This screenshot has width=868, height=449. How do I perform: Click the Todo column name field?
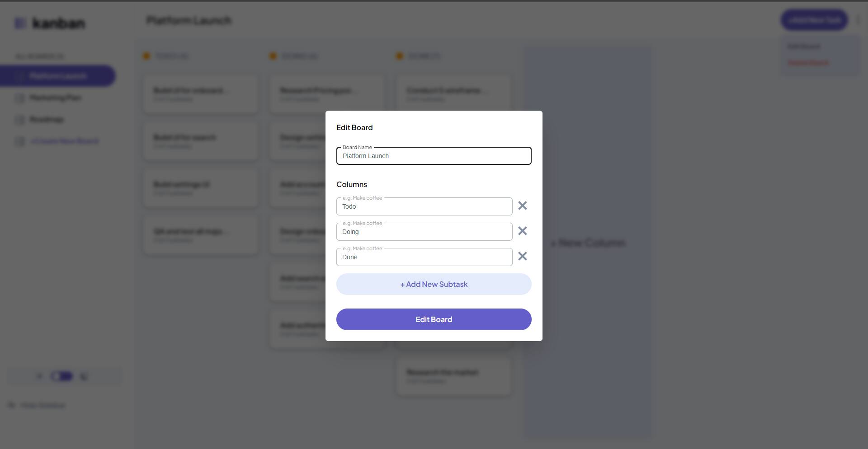(x=424, y=206)
